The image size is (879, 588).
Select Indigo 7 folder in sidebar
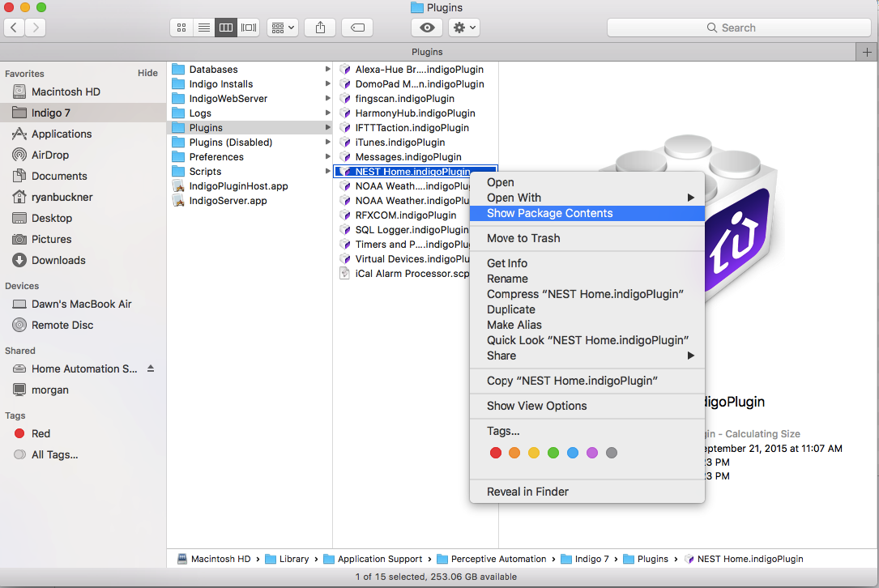tap(83, 113)
